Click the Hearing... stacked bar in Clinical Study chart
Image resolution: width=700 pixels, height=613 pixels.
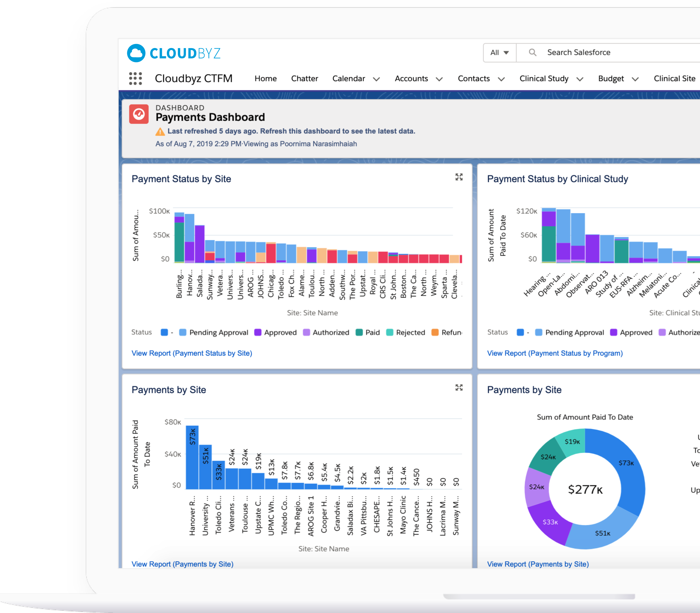point(549,235)
